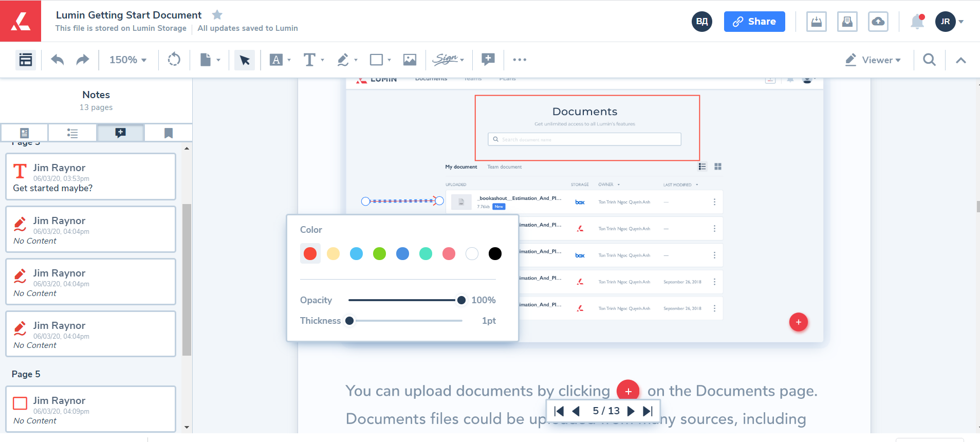
Task: Toggle the left panel sidebar icon
Action: [26, 60]
